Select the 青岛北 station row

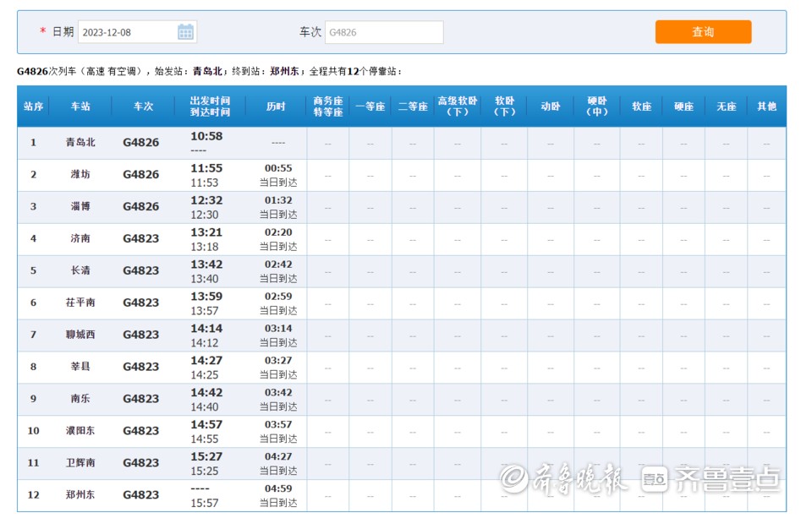point(80,143)
